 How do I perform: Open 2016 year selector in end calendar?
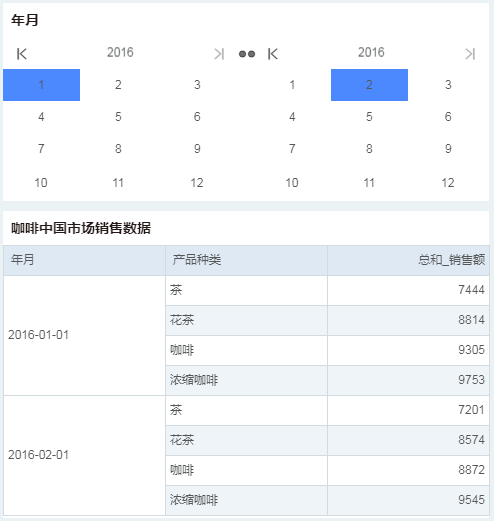click(x=371, y=52)
